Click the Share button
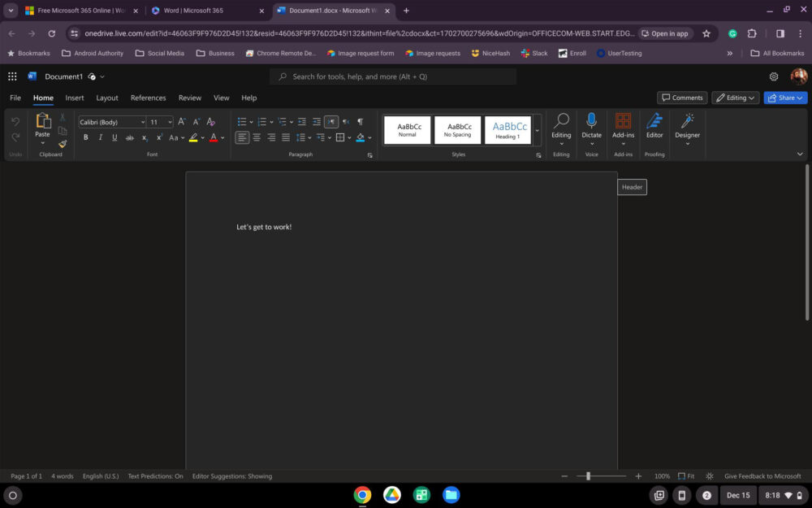Viewport: 812px width, 508px height. 784,97
